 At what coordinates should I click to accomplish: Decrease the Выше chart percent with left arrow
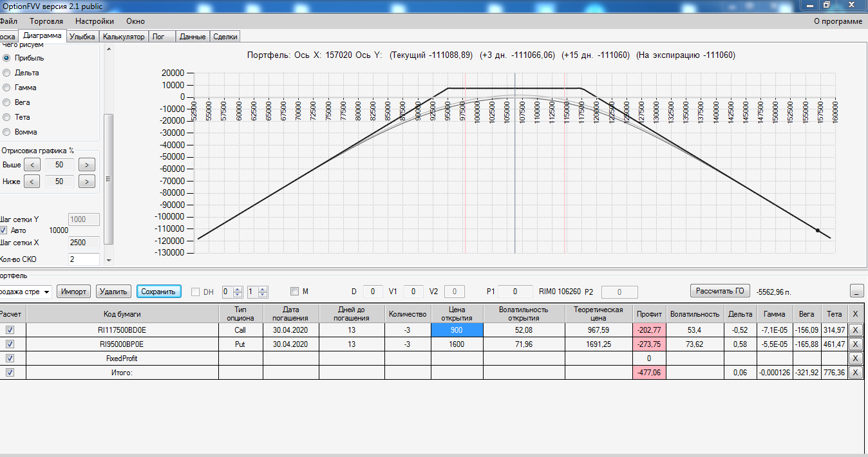click(32, 165)
